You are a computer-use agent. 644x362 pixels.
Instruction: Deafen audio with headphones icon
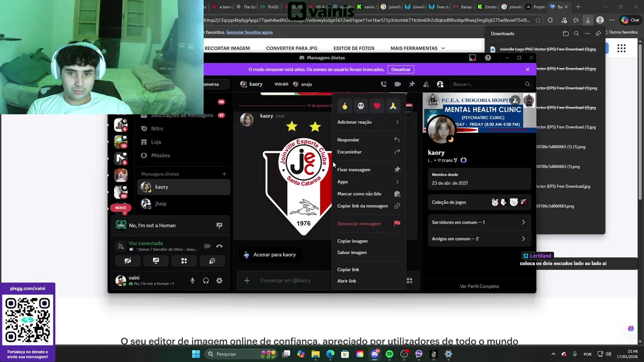pos(206,281)
